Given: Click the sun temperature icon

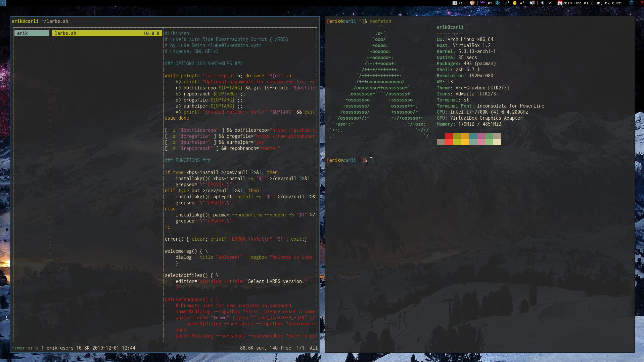Looking at the screenshot, I should click(515, 3).
